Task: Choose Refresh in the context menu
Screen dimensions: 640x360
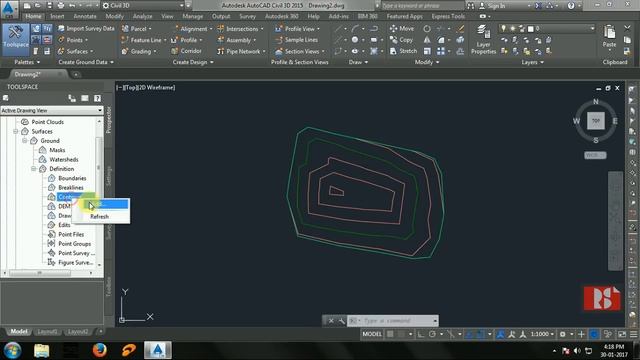Action: point(101,217)
